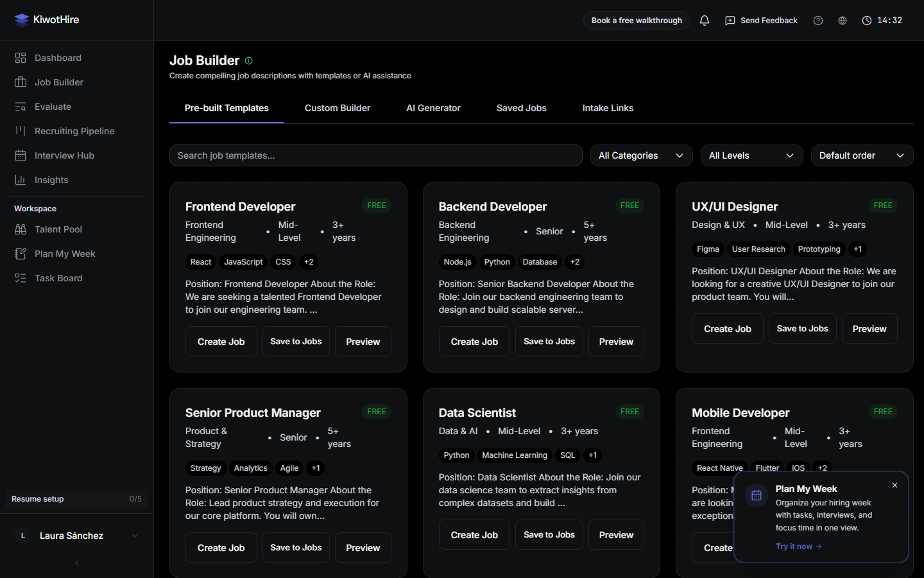The image size is (924, 578).
Task: Preview the UX/UI Designer template
Action: (x=869, y=329)
